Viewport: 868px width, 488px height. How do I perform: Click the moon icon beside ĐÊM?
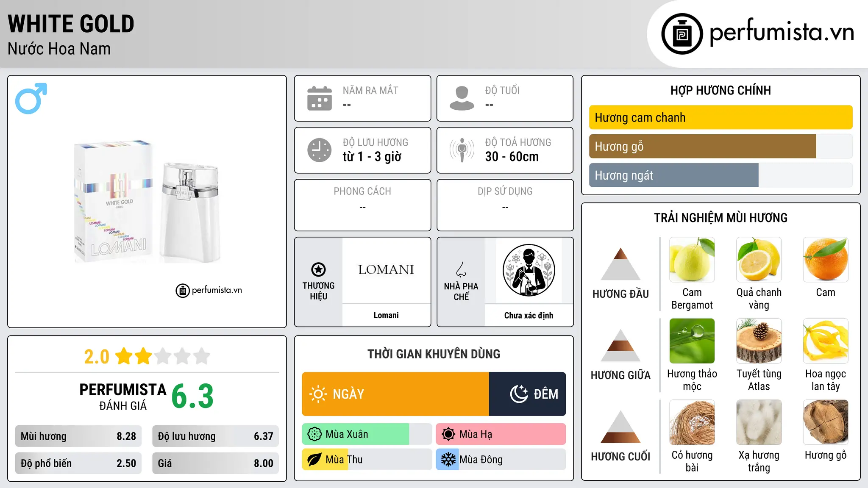click(519, 394)
